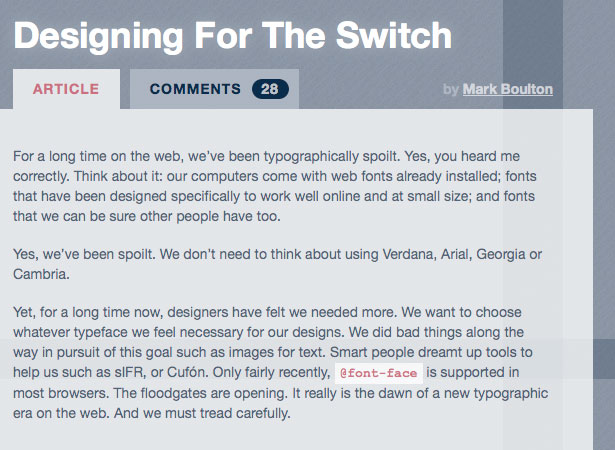Open the Comments tab
This screenshot has width=615, height=450.
pos(214,89)
